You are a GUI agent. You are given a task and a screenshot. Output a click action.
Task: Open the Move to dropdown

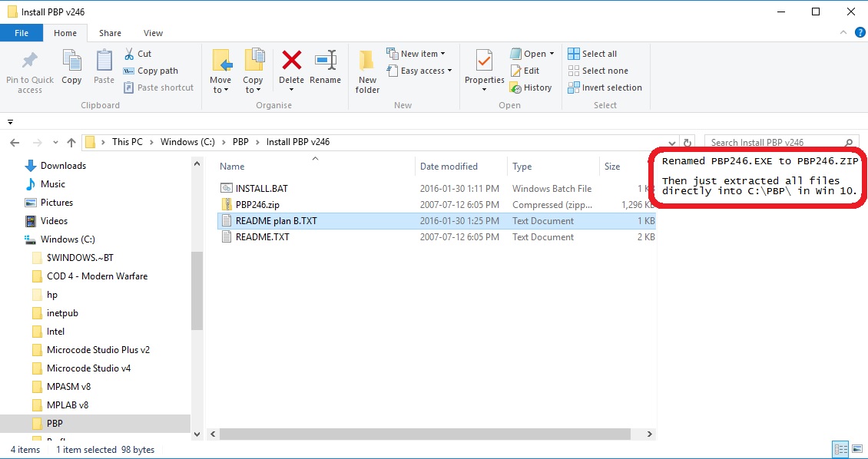point(220,84)
